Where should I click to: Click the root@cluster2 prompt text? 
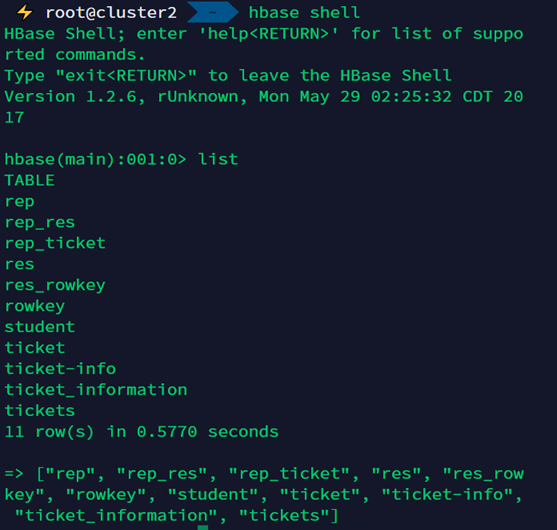(111, 13)
